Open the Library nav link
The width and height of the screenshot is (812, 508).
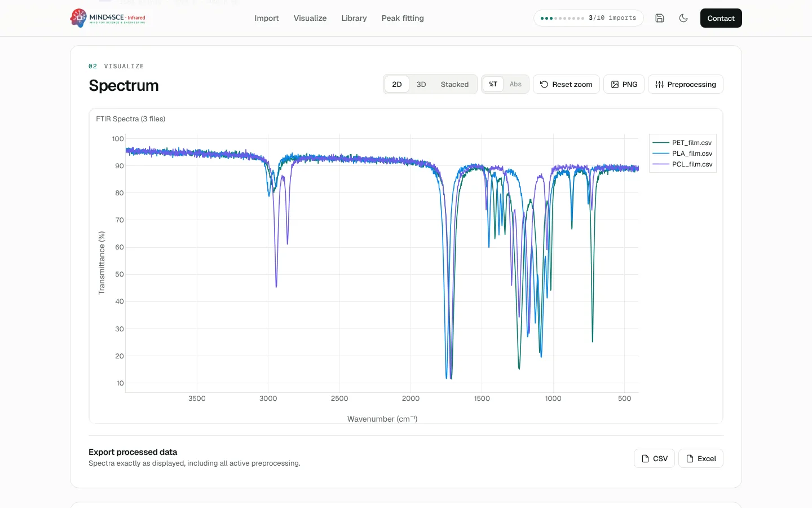click(x=354, y=18)
